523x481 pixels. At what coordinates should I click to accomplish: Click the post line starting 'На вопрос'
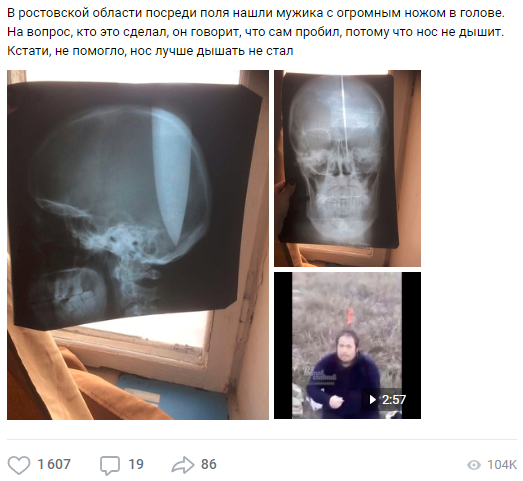point(255,32)
